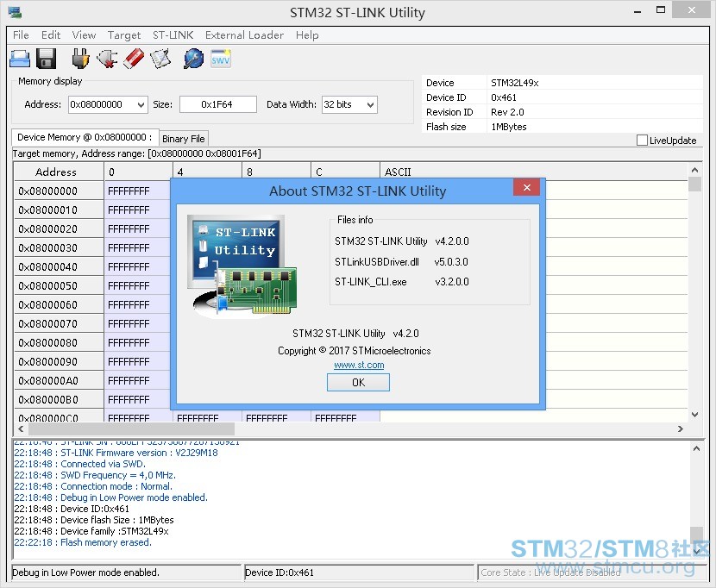Viewport: 716px width, 588px height.
Task: Click the Size input field
Action: pos(217,104)
